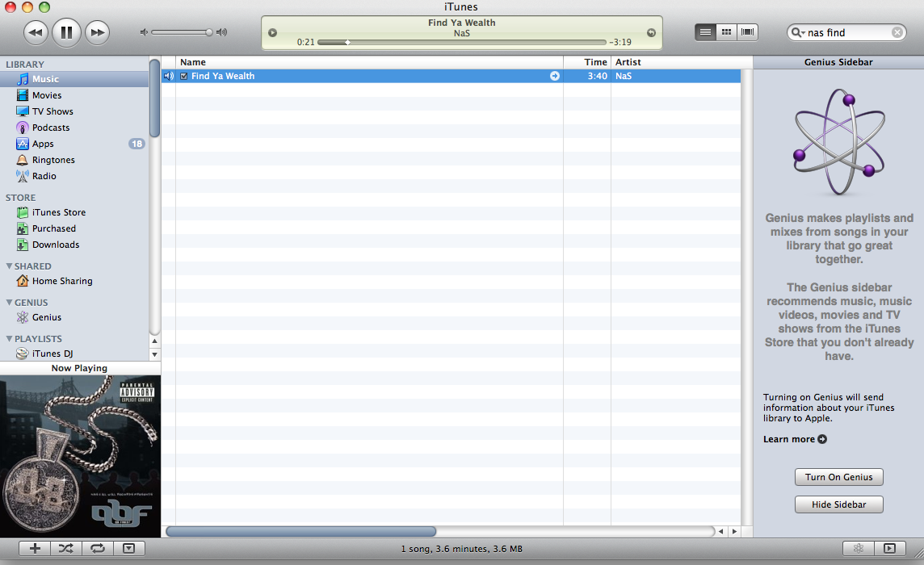This screenshot has height=565, width=924.
Task: Click the sidebar scroll down arrow
Action: click(154, 354)
